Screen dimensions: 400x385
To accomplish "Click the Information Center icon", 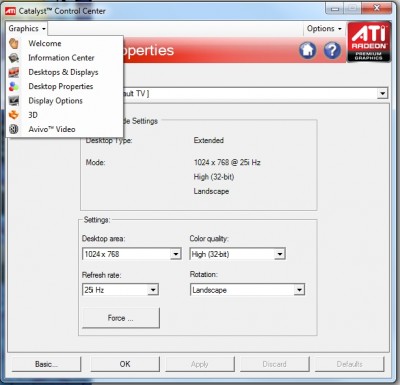I will tap(14, 58).
